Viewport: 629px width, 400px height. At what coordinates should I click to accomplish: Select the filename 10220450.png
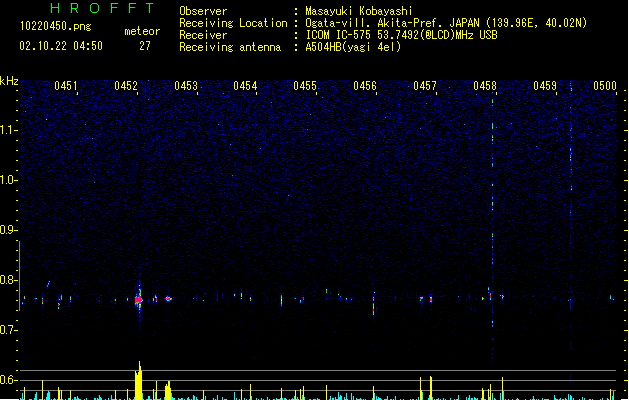pos(56,26)
